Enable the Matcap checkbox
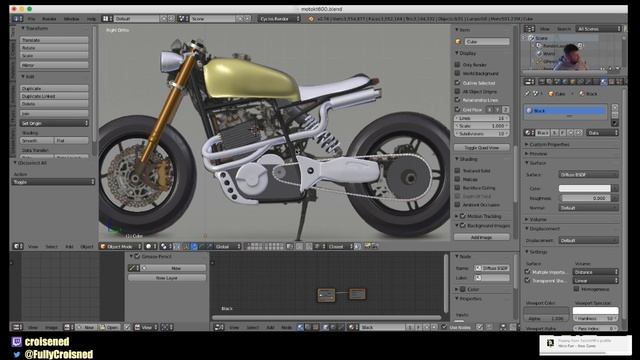Image resolution: width=640 pixels, height=360 pixels. click(x=458, y=179)
